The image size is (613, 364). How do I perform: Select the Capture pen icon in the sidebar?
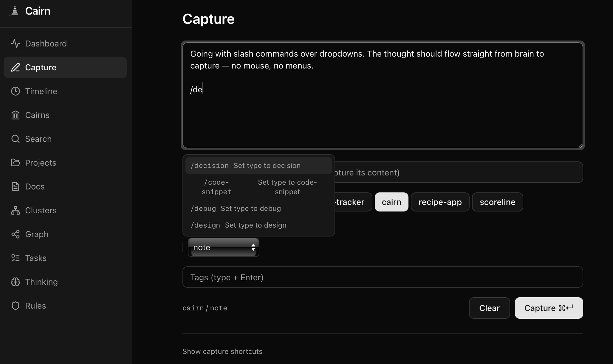coord(16,67)
